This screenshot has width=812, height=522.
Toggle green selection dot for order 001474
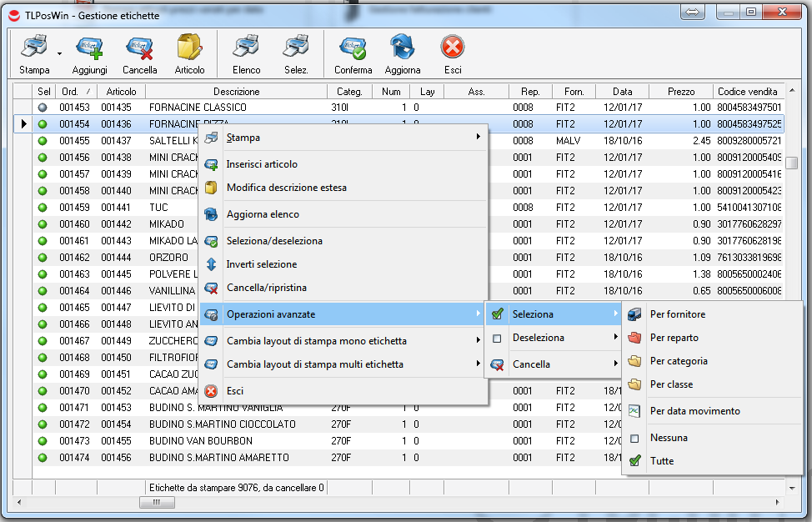44,458
